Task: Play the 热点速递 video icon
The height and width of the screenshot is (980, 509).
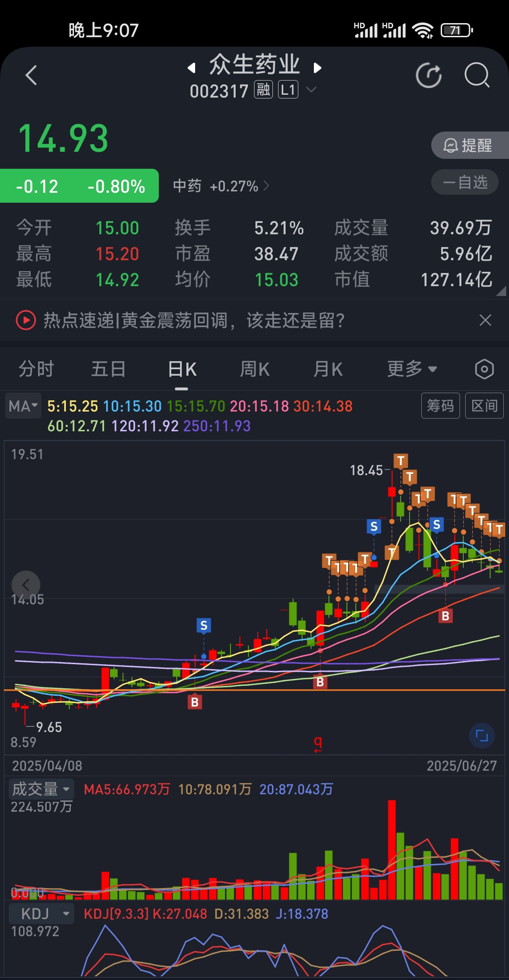Action: click(26, 320)
